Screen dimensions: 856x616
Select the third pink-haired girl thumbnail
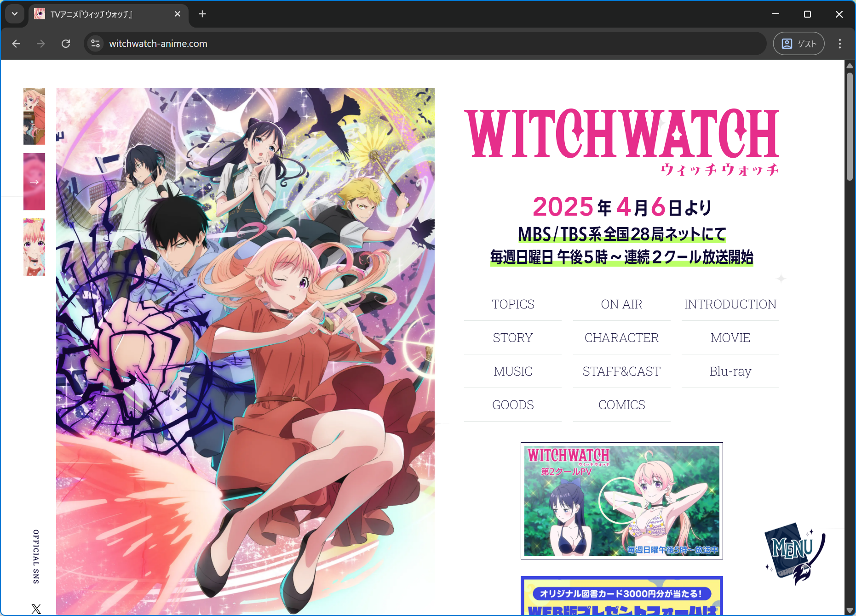[x=34, y=247]
